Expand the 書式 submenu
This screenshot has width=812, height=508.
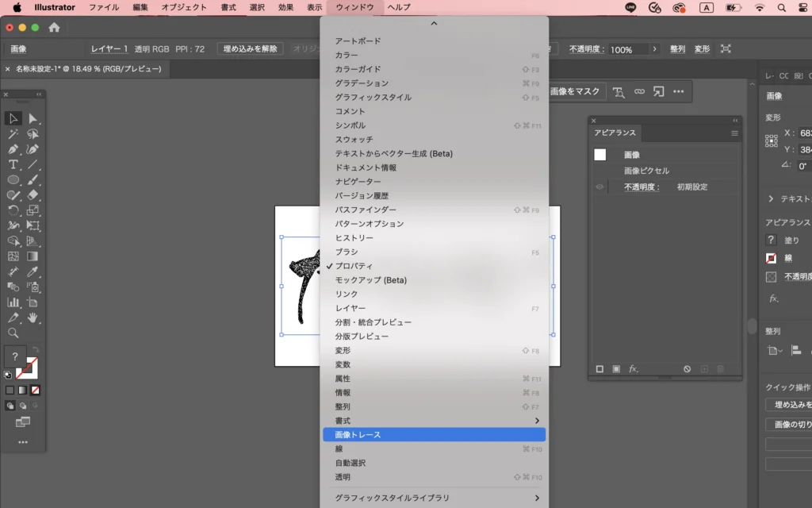pyautogui.click(x=536, y=421)
